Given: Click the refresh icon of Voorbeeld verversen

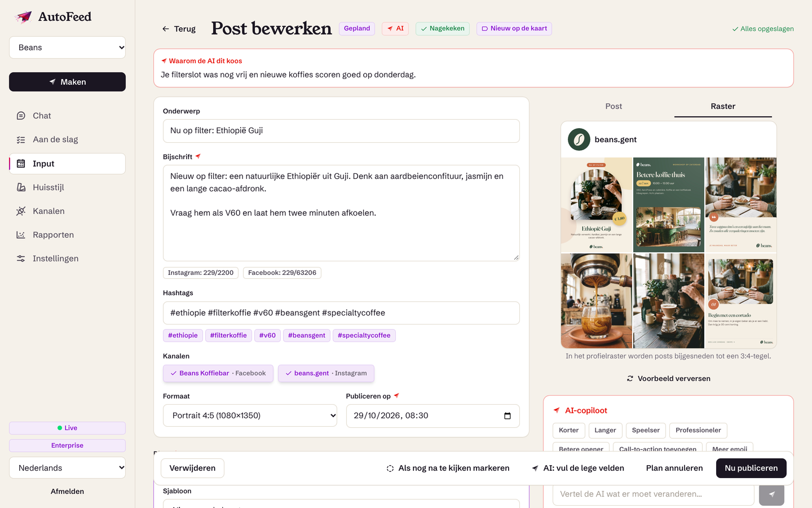Looking at the screenshot, I should [630, 379].
